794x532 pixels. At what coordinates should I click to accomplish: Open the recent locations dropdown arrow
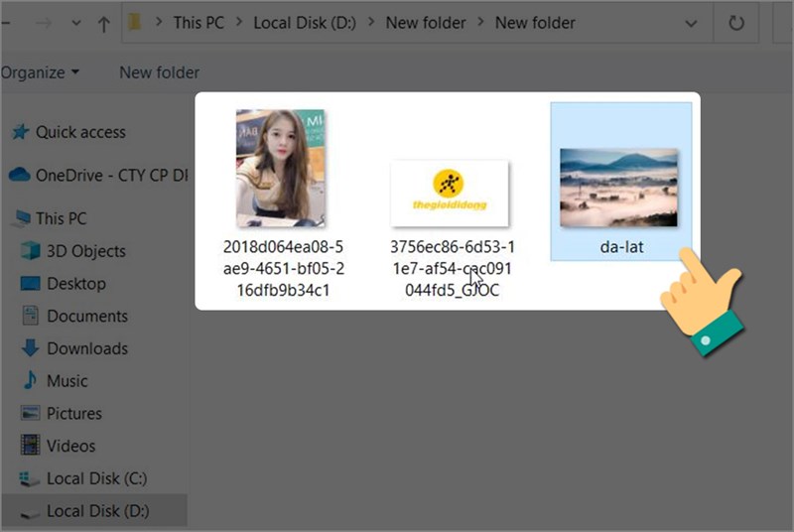coord(76,23)
